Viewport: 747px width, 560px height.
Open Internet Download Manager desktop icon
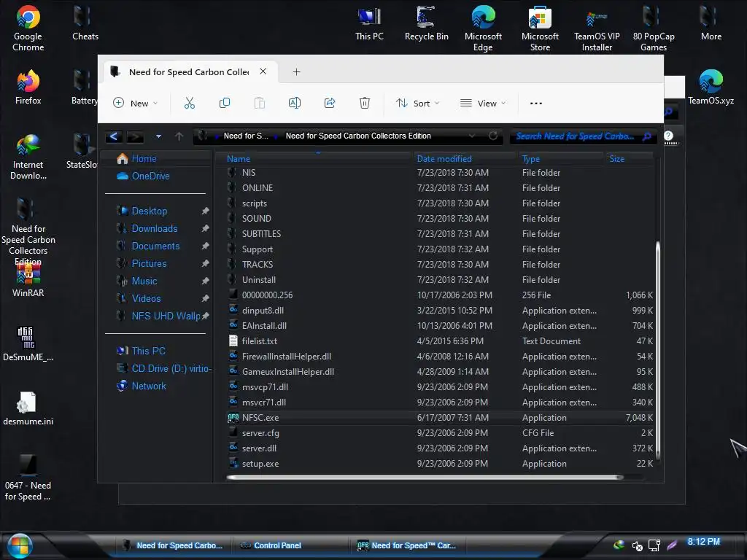[x=28, y=157]
